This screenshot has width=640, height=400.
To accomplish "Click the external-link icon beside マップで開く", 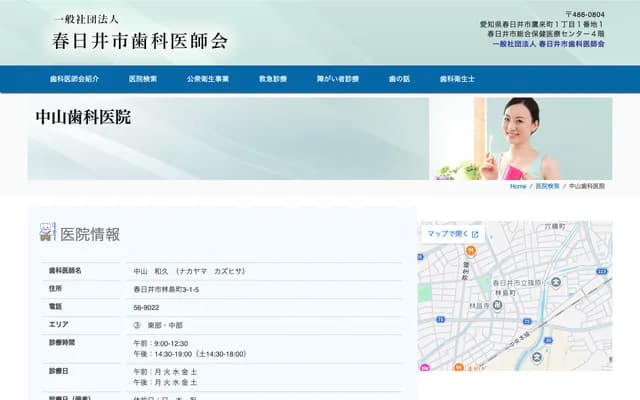I will [x=475, y=234].
